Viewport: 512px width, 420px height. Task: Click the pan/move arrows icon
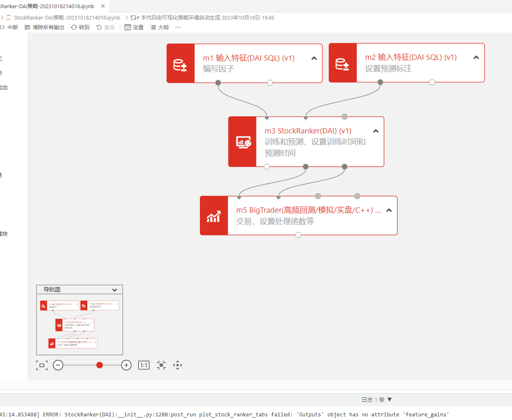click(178, 365)
